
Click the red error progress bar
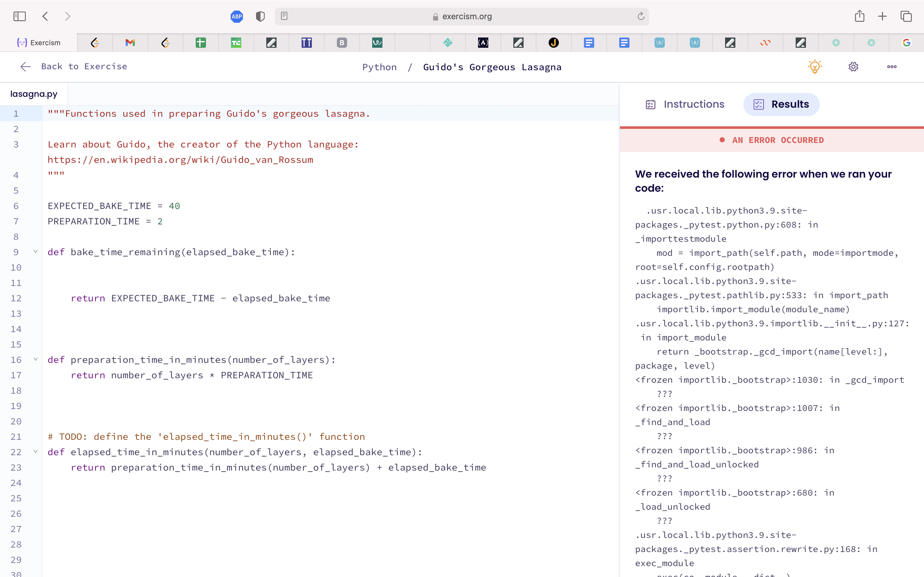(771, 127)
